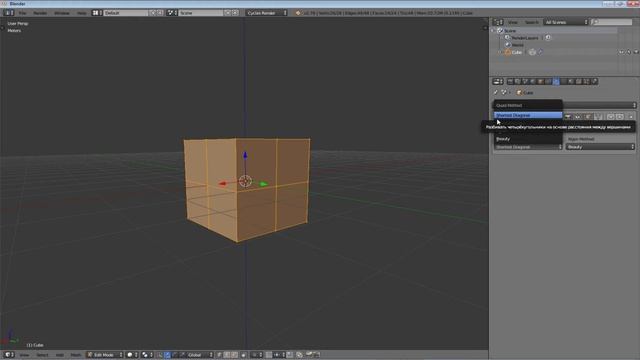
Task: Remove the Triangulate modifier with X
Action: tap(631, 117)
